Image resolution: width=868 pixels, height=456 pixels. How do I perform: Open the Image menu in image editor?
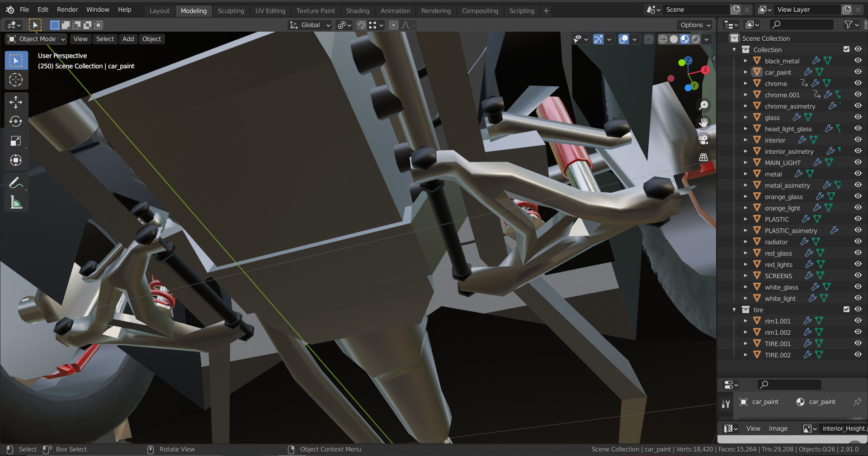pos(778,428)
